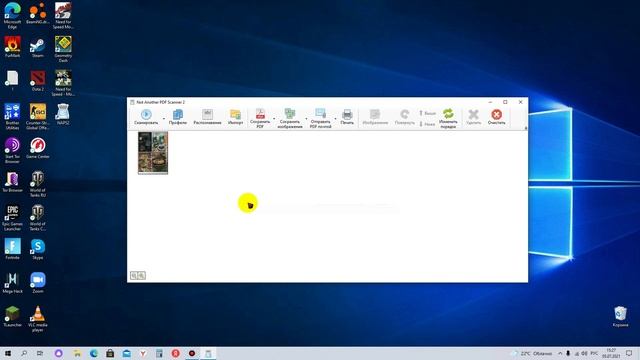The width and height of the screenshot is (640, 360).
Task: Select the Steam desktop icon
Action: coord(38,48)
